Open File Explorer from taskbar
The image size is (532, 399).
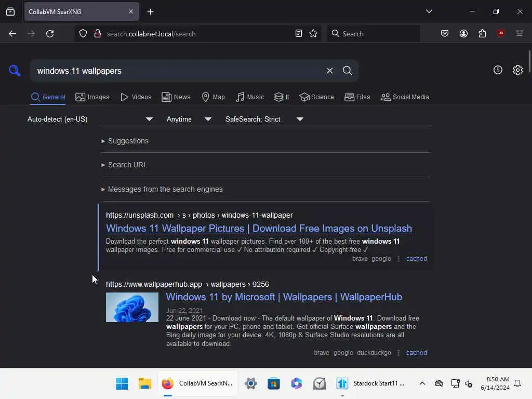pyautogui.click(x=145, y=383)
